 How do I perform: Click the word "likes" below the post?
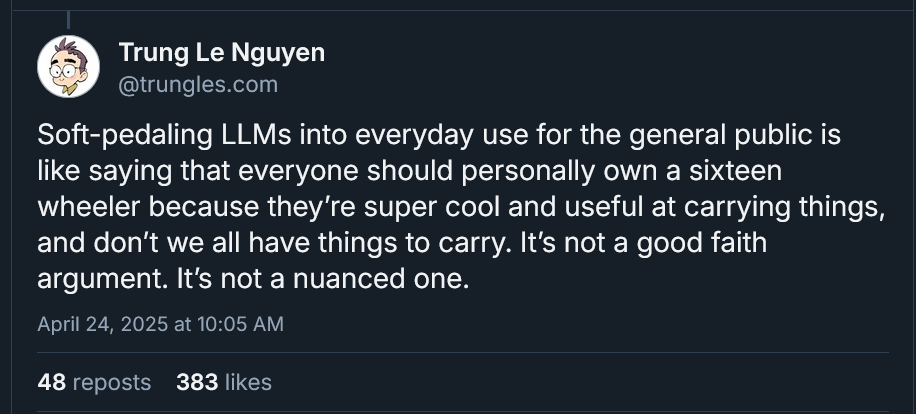[248, 382]
